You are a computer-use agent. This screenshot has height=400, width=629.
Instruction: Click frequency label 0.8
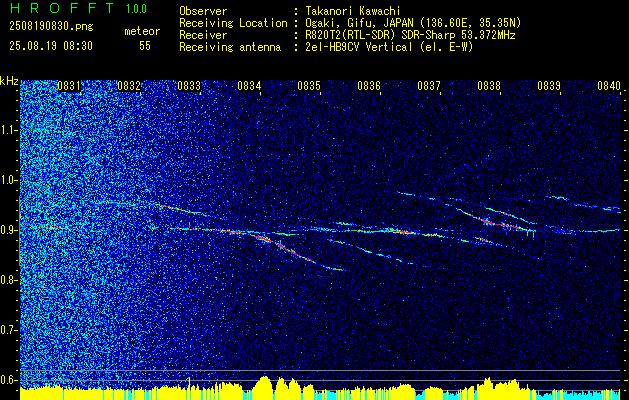tap(8, 280)
